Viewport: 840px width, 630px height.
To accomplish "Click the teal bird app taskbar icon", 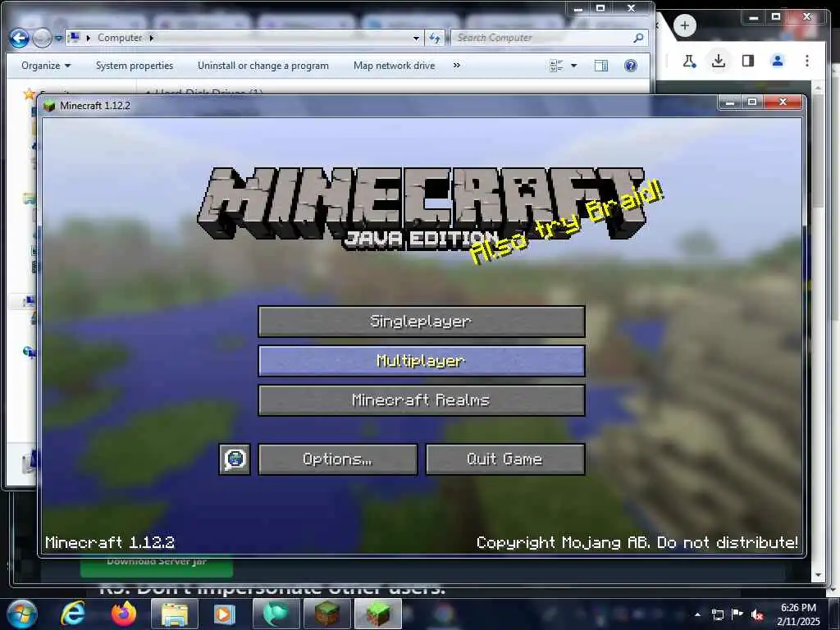I will click(x=276, y=614).
